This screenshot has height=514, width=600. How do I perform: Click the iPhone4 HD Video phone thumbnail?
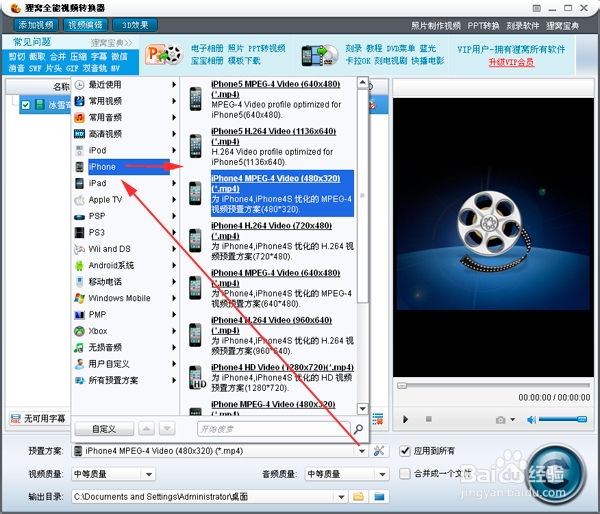click(x=196, y=378)
